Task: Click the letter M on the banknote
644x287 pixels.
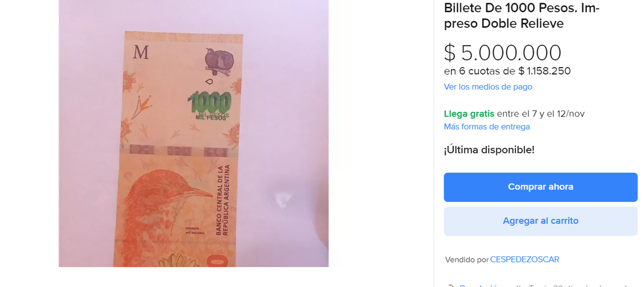Action: point(140,53)
